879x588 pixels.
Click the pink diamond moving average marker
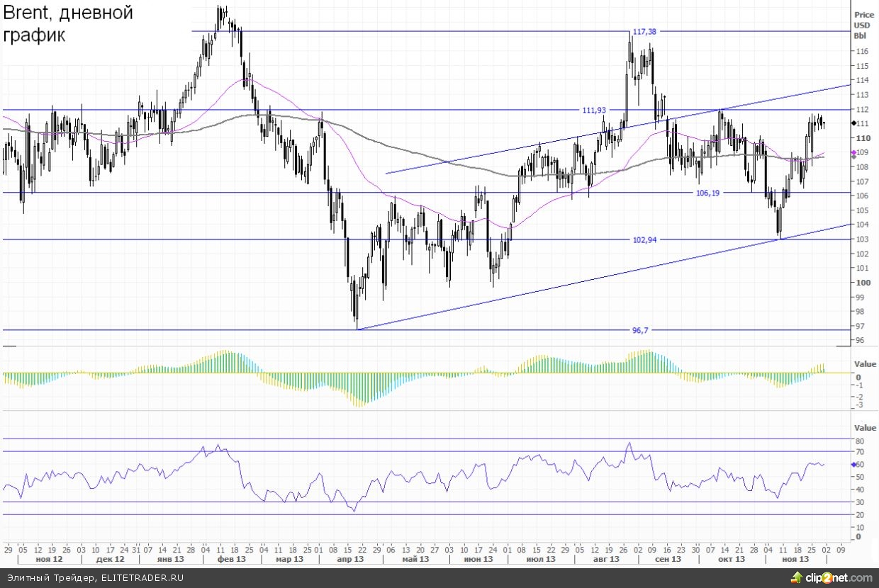pyautogui.click(x=852, y=152)
